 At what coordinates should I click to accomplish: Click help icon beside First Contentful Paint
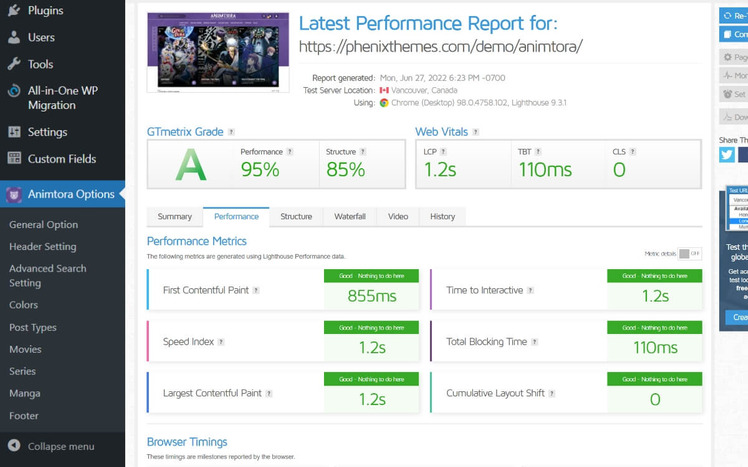click(256, 291)
